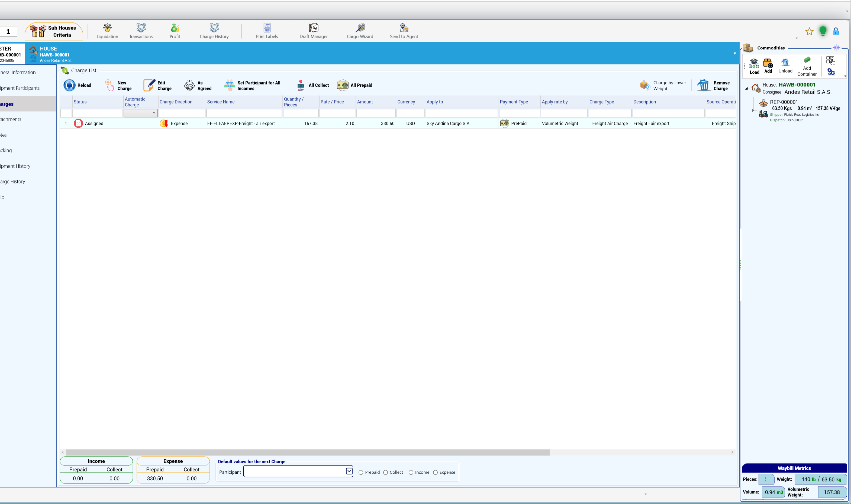Click Add commodity icon

click(x=768, y=66)
